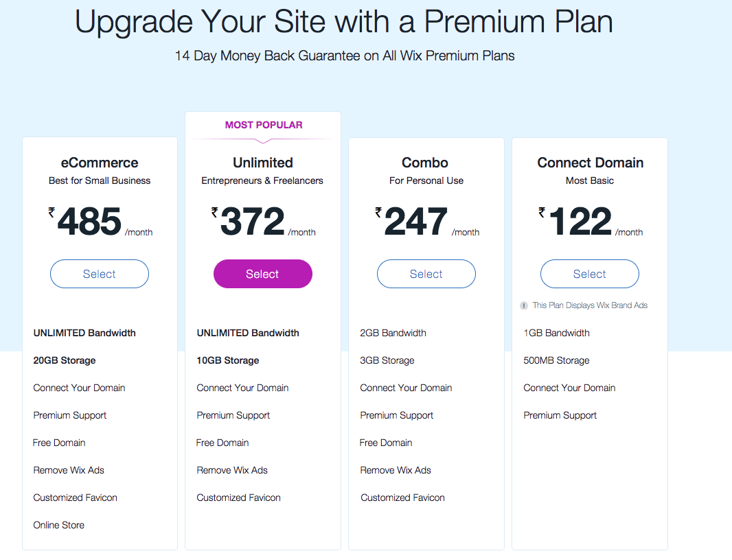This screenshot has width=732, height=560.
Task: Select the Connect Domain plan
Action: [x=590, y=274]
